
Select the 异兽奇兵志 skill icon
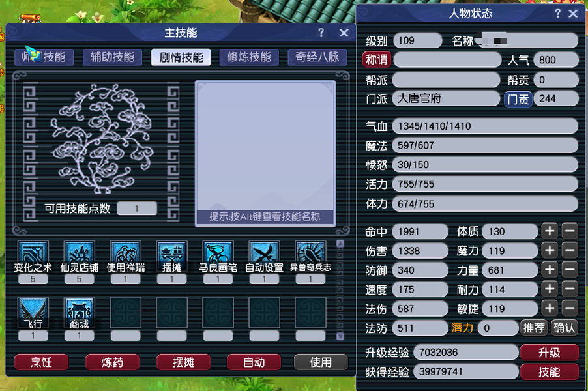coord(310,253)
